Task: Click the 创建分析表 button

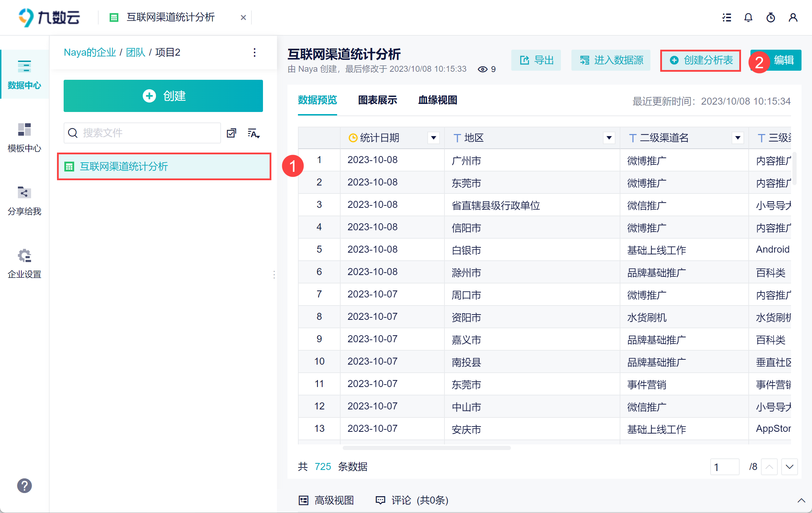Action: [700, 61]
